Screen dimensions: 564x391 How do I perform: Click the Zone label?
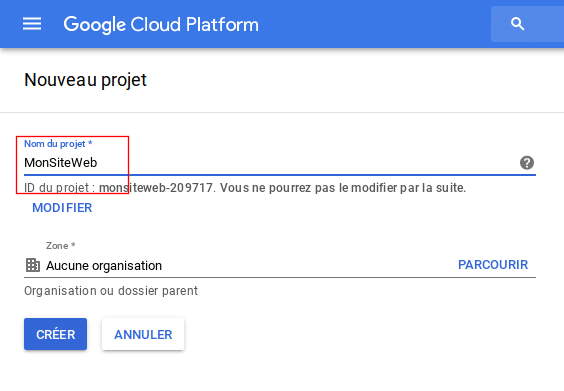point(60,246)
